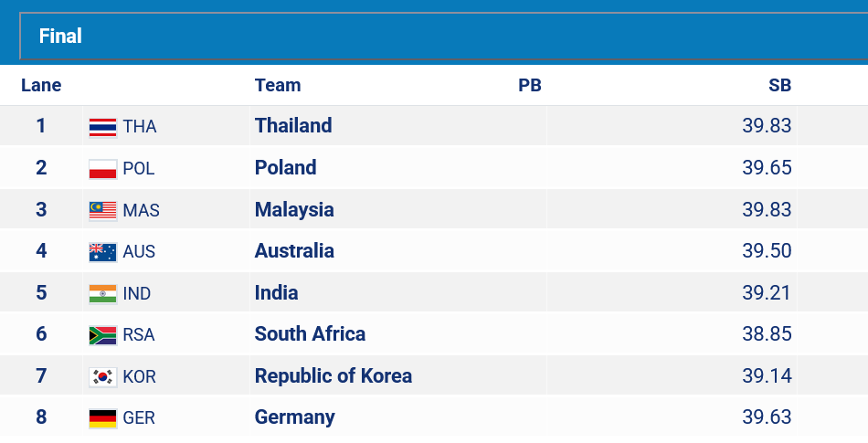Open the Poland team link

point(286,167)
